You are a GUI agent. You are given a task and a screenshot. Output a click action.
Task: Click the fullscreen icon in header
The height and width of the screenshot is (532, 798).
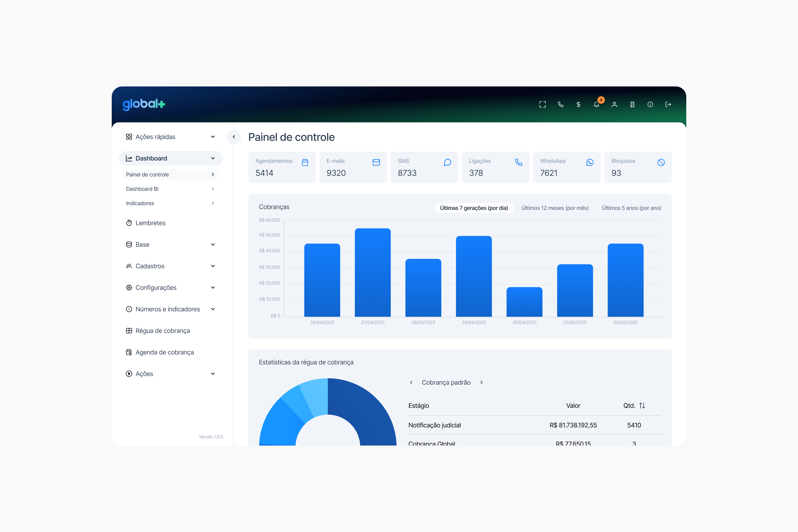543,105
